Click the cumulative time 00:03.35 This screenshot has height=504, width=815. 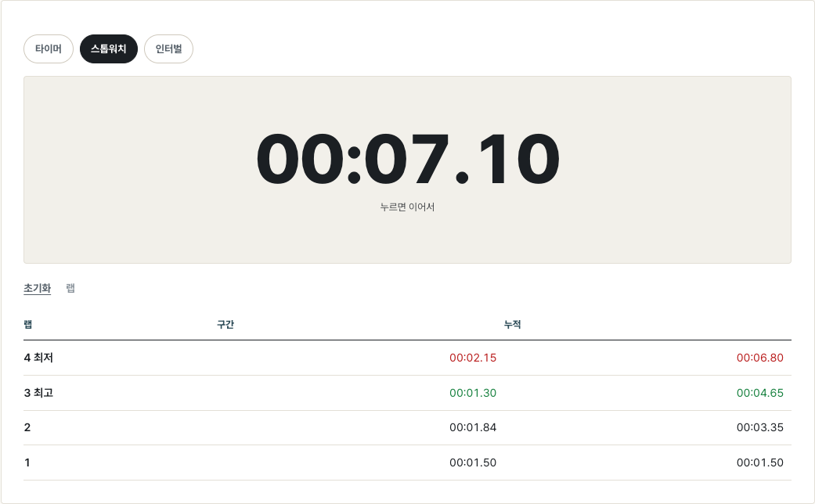[760, 427]
